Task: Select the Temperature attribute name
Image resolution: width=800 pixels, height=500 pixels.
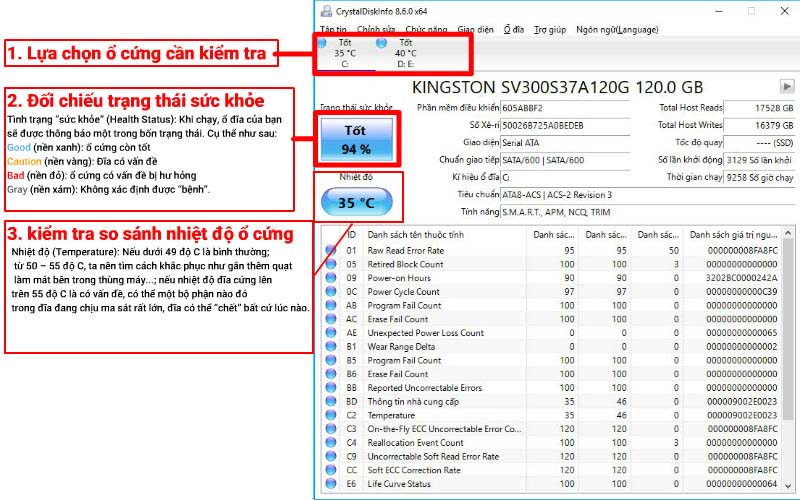Action: click(391, 415)
